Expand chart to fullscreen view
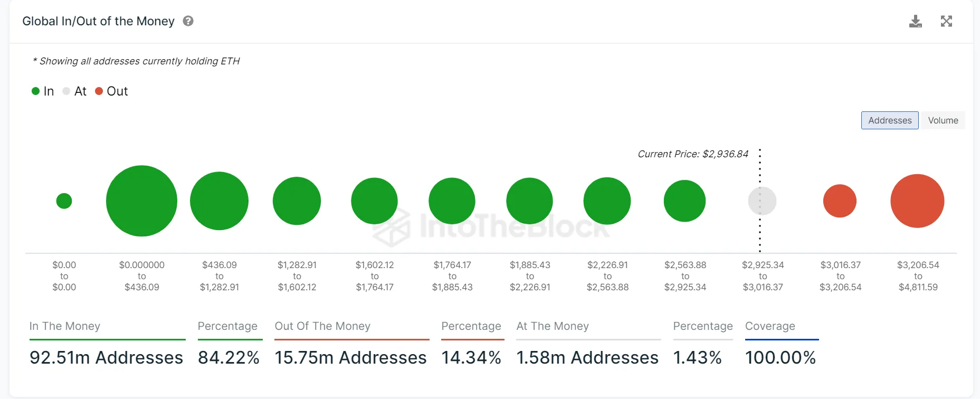Viewport: 980px width, 399px height. (x=946, y=21)
